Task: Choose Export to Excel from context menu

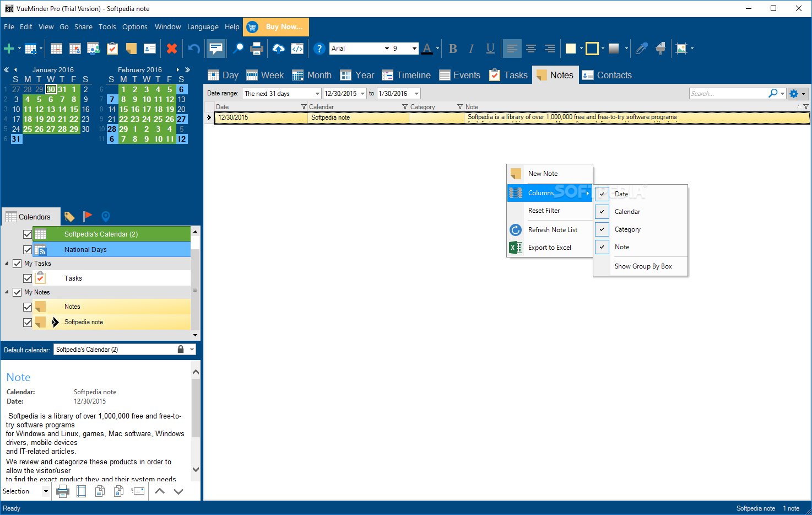Action: tap(550, 248)
